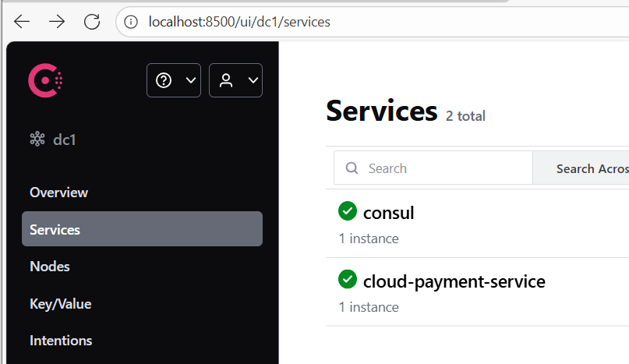
Task: Click the green health check icon for consul
Action: [348, 210]
